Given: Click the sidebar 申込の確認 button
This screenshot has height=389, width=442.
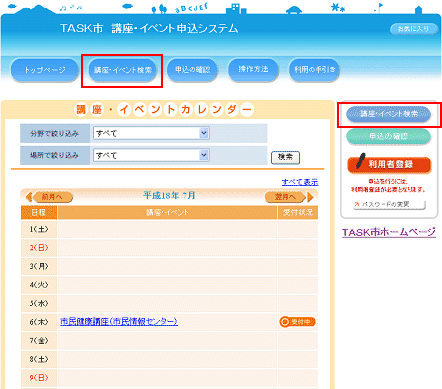Looking at the screenshot, I should click(389, 136).
